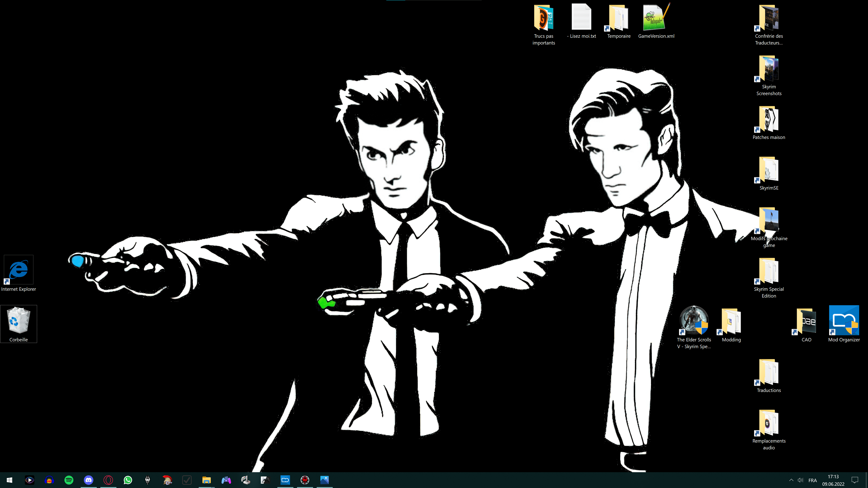Open the Internet Explorer desktop shortcut
Screen dimensions: 868x488
(19, 273)
